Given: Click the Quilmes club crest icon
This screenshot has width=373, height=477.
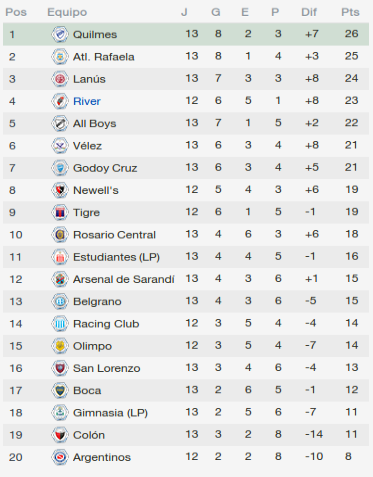Looking at the screenshot, I should pyautogui.click(x=60, y=34).
